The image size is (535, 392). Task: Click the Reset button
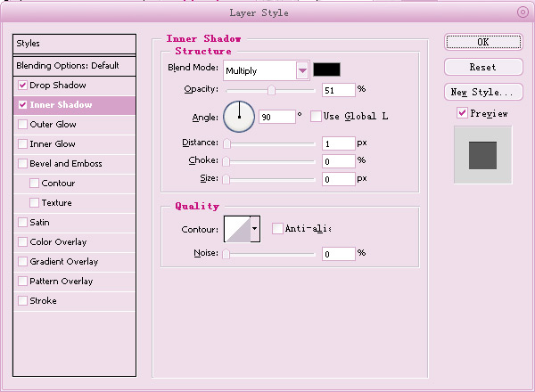pyautogui.click(x=483, y=67)
